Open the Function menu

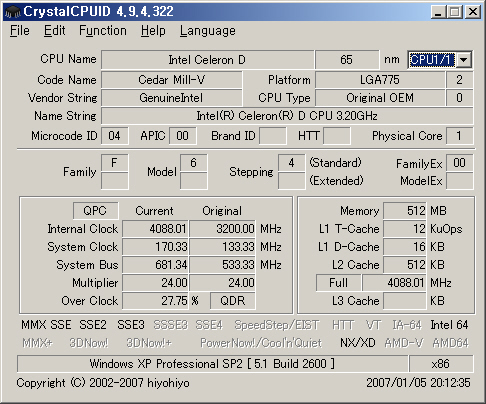point(103,31)
